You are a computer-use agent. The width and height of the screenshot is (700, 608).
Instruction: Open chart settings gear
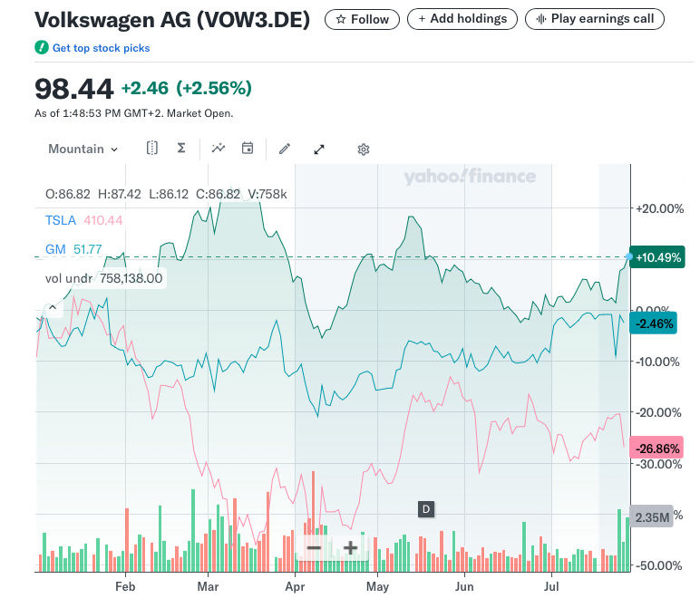pyautogui.click(x=364, y=149)
